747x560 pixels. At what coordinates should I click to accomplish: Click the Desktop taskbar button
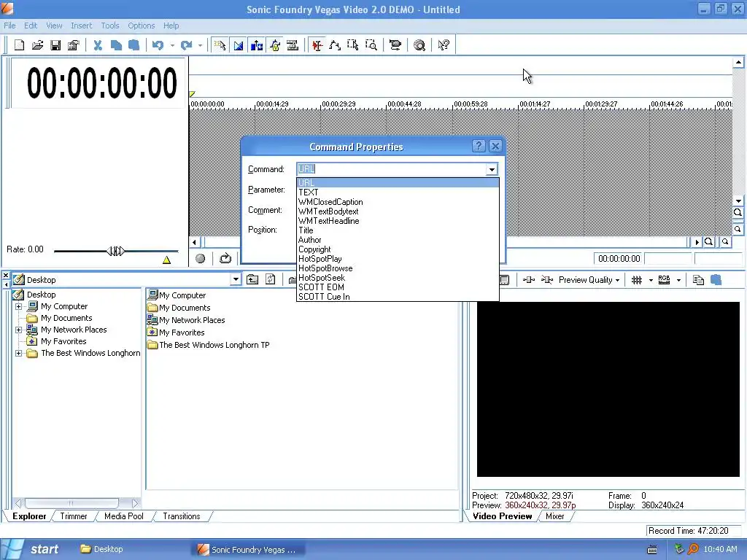click(102, 550)
